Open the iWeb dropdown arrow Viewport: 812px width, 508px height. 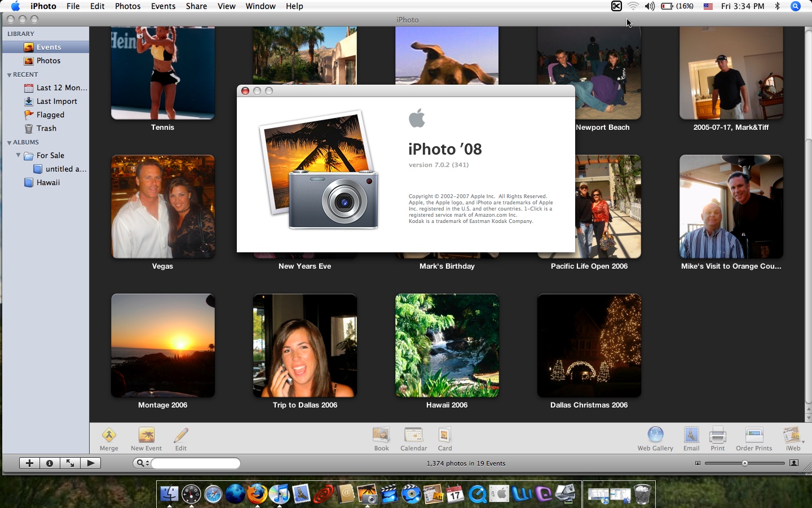point(803,441)
